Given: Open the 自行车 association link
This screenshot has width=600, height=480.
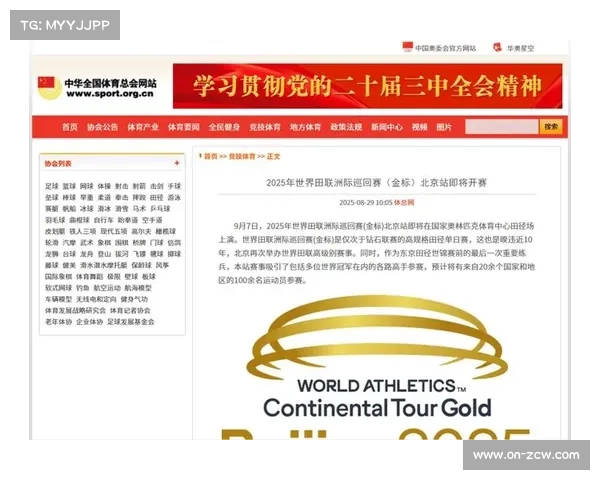Looking at the screenshot, I should (104, 220).
